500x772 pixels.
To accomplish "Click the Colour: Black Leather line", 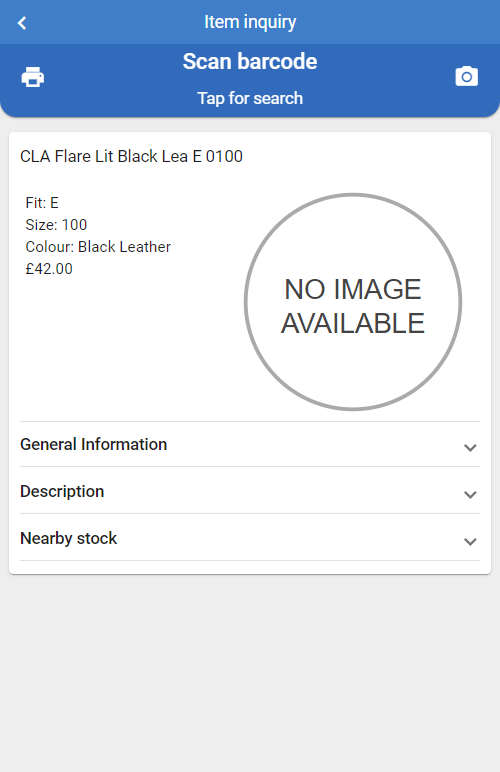I will click(98, 247).
